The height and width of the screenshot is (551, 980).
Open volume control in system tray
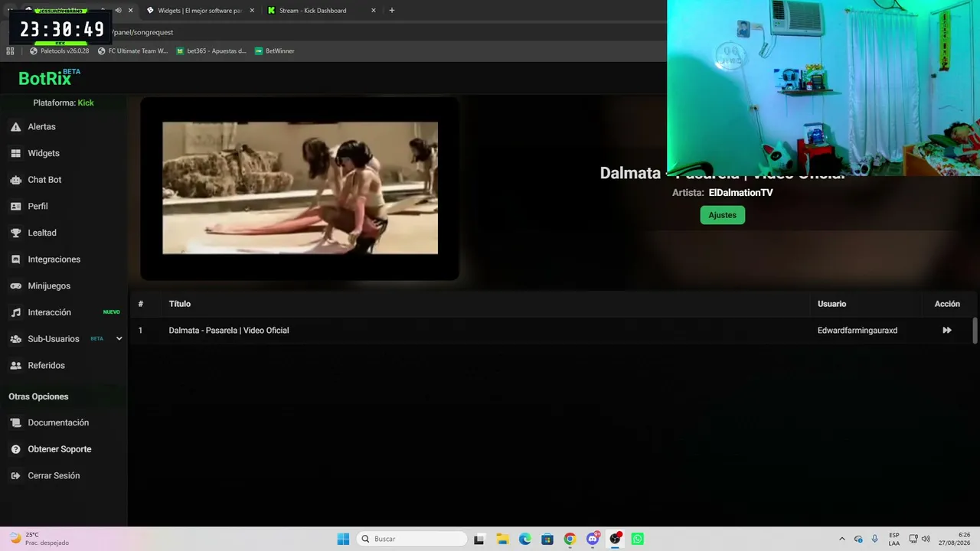point(926,539)
